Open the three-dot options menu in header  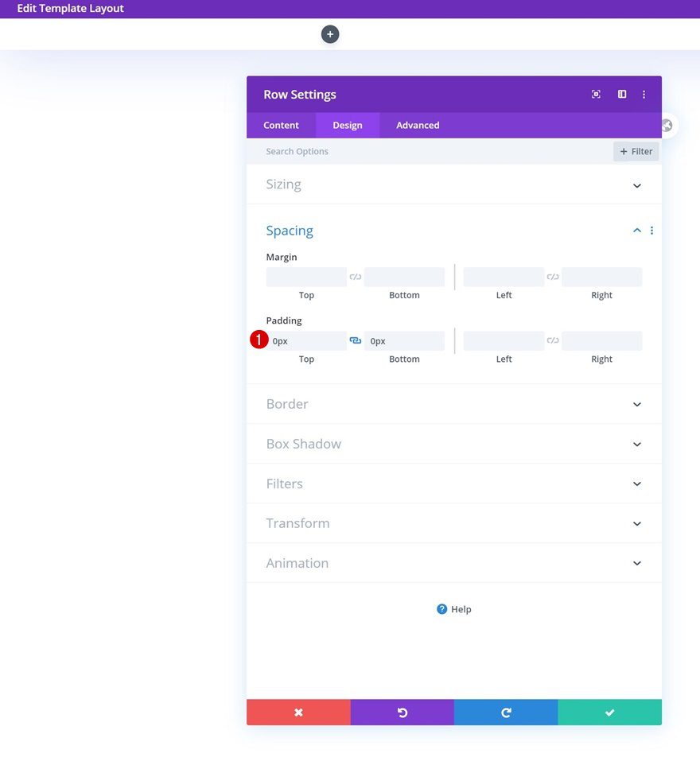click(644, 94)
